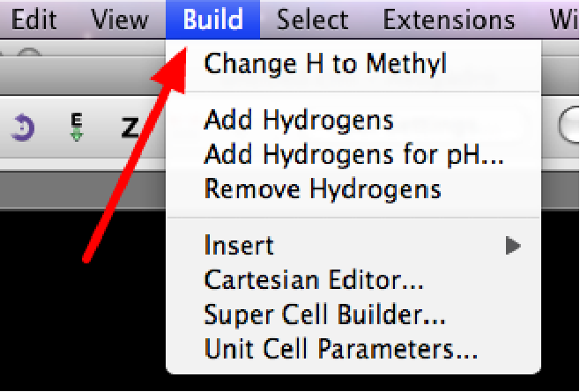Click the round button at toolbar's right edge
Screen dimensions: 580x392
pyautogui.click(x=569, y=126)
